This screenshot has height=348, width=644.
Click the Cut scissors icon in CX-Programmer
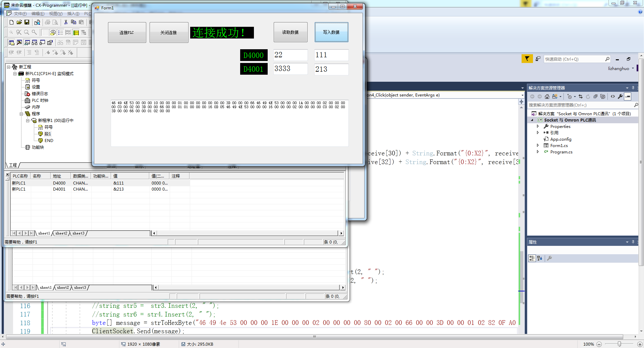pos(66,22)
